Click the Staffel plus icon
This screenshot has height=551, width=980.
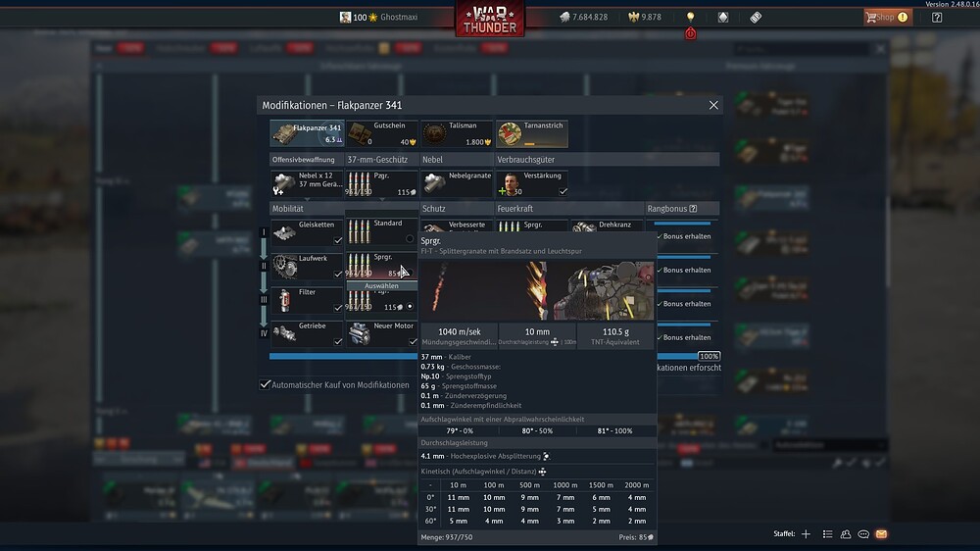coord(806,533)
